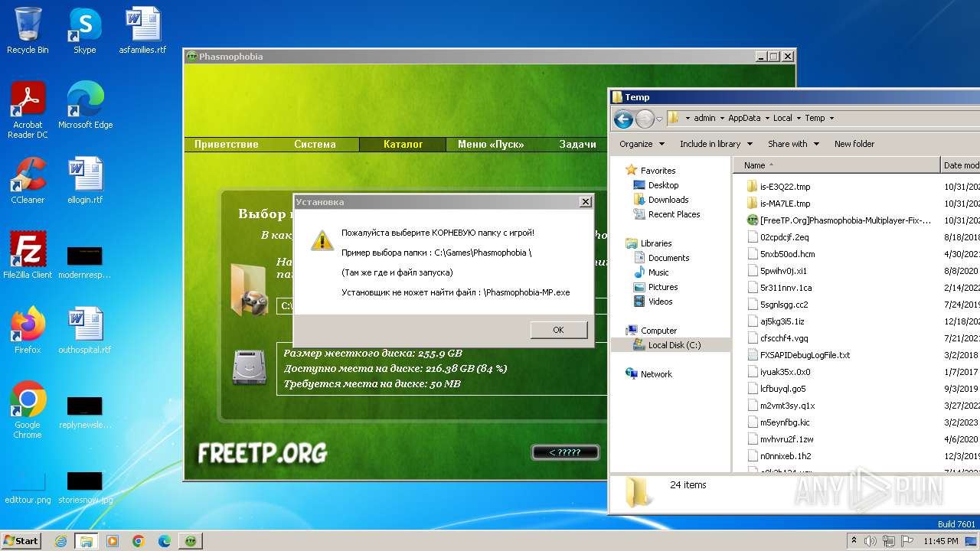
Task: Expand Temp breadcrumb dropdown arrow
Action: (x=831, y=119)
